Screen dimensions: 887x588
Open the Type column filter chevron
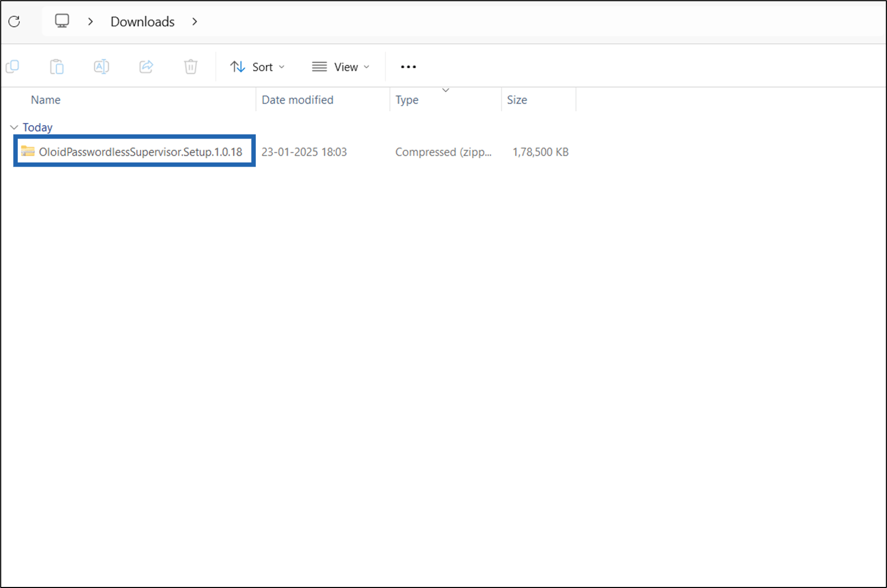pyautogui.click(x=446, y=90)
